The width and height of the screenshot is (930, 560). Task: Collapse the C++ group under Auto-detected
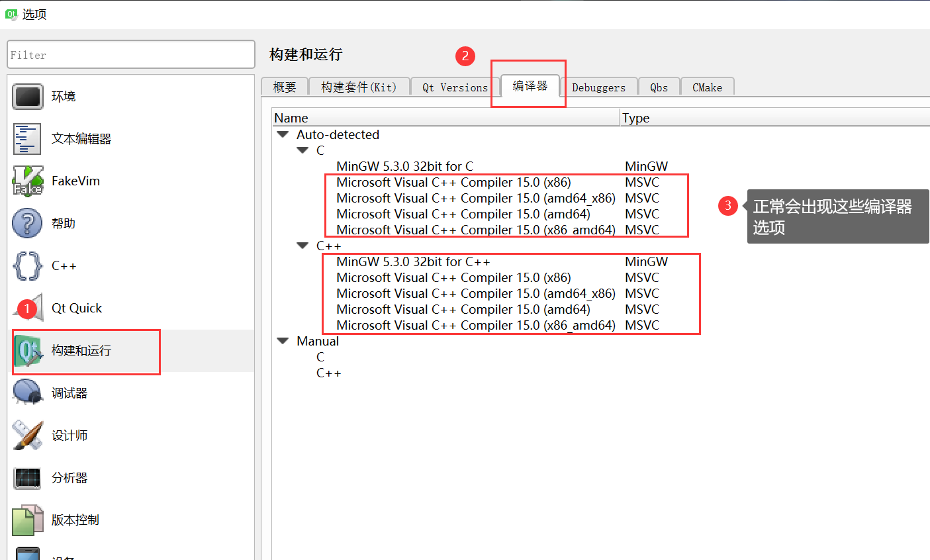coord(303,246)
